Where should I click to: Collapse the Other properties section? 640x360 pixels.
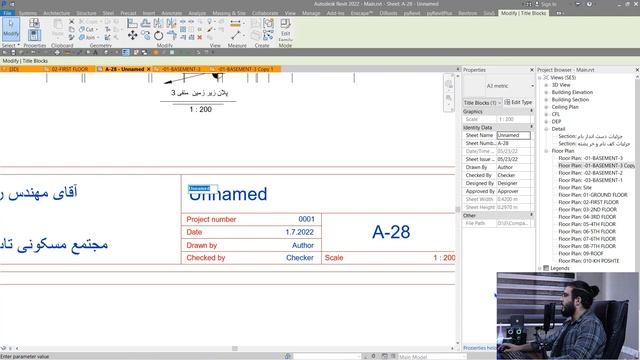coord(531,215)
